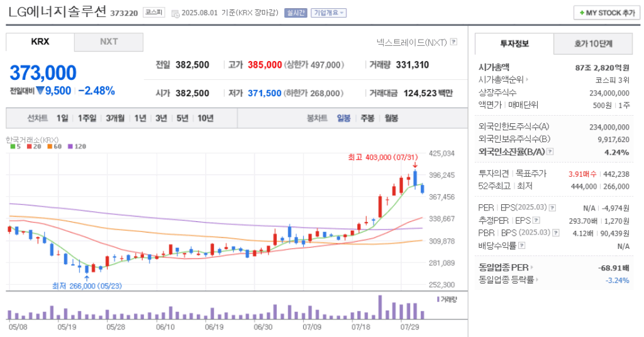
Task: Open the NXT help question-mark icon
Action: point(453,42)
